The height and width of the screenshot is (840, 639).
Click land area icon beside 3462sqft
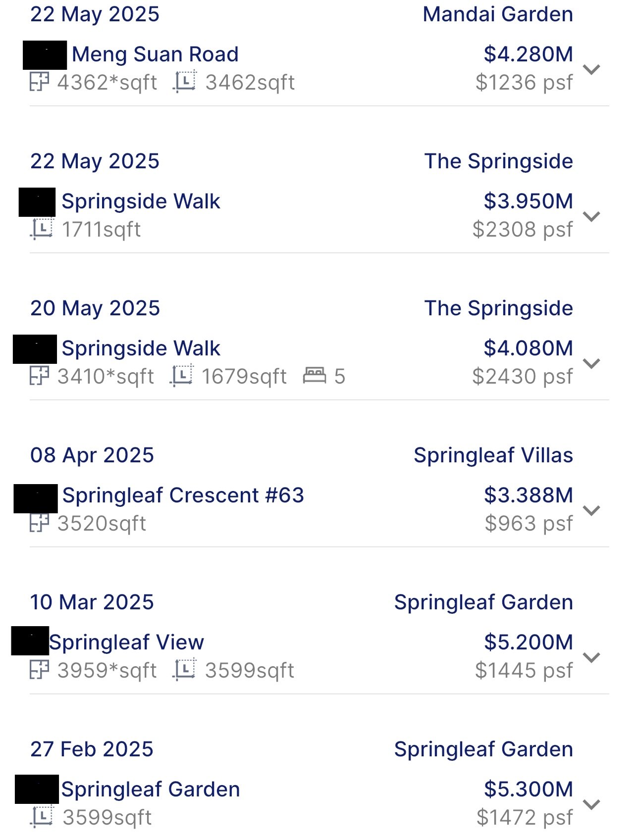(185, 82)
